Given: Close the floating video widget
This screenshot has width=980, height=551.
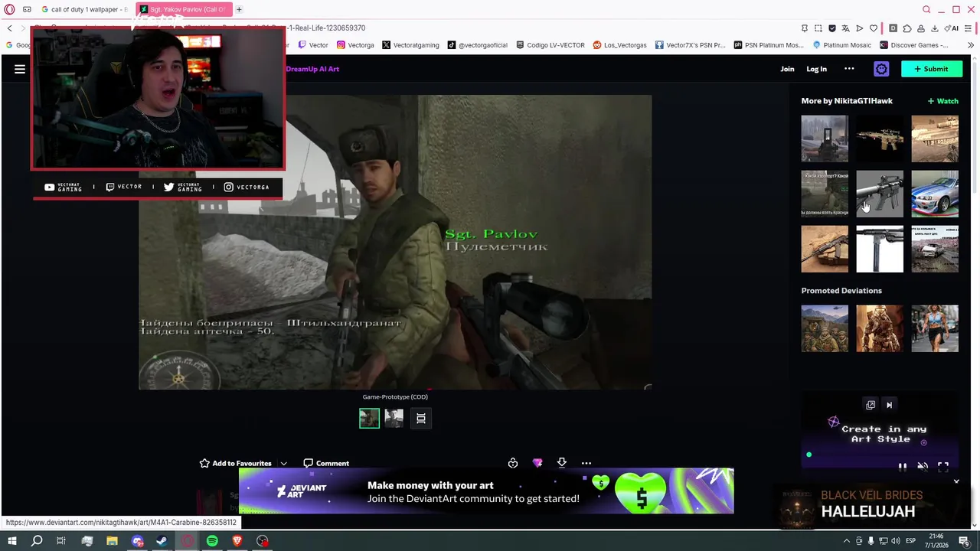Looking at the screenshot, I should (x=956, y=481).
